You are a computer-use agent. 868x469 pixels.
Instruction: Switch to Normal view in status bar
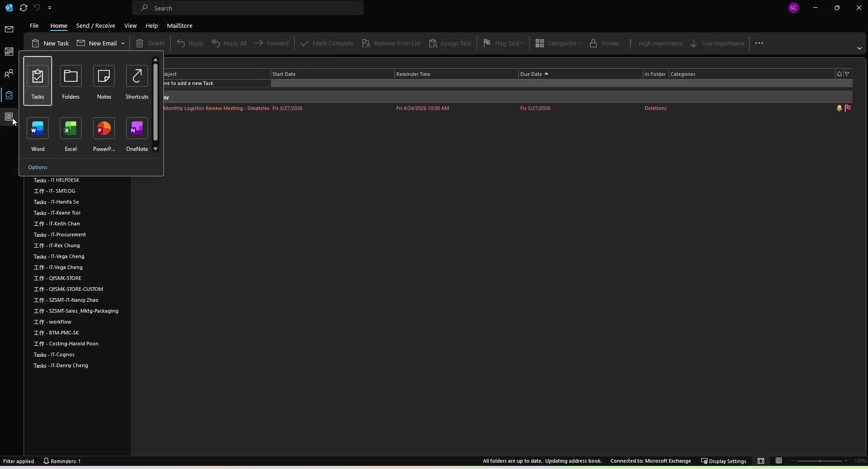[x=761, y=461]
